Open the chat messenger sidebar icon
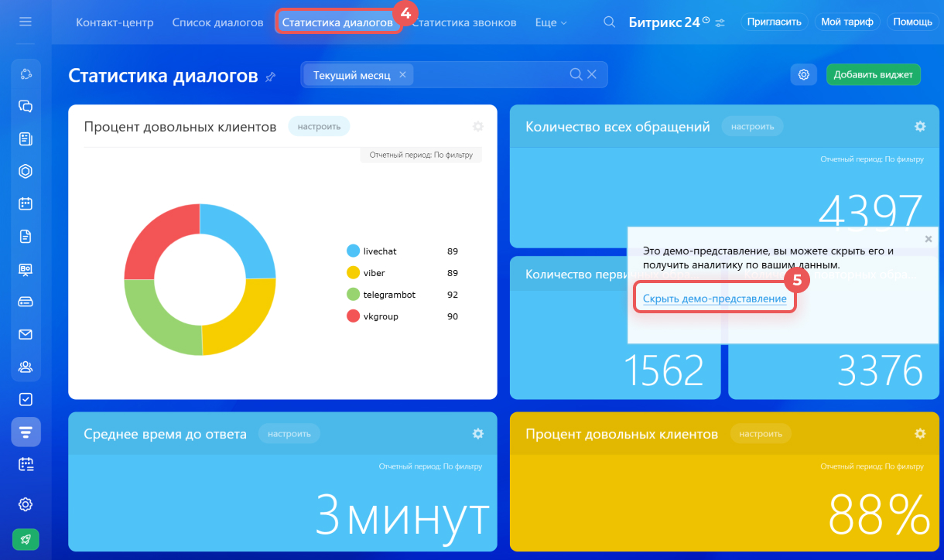 click(26, 107)
